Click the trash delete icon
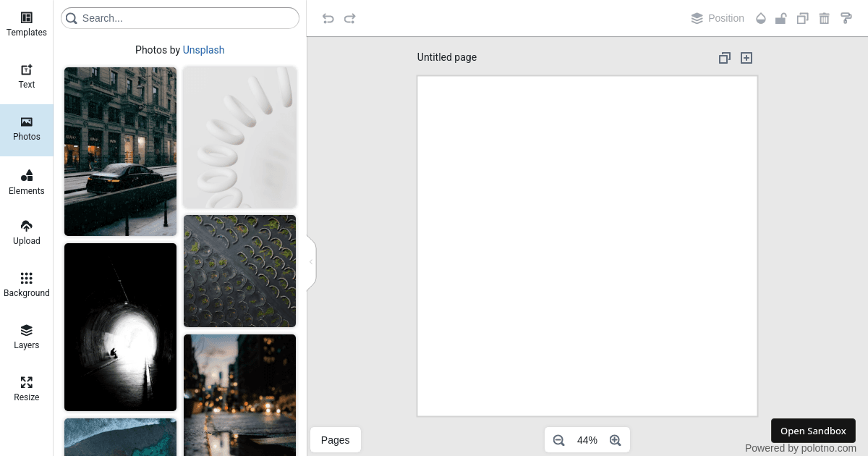 pos(824,18)
